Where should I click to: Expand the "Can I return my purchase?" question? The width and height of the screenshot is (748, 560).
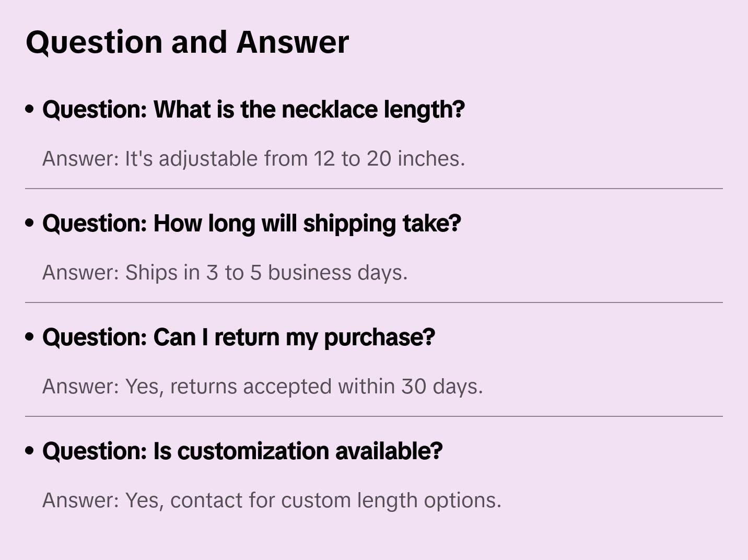coord(238,337)
